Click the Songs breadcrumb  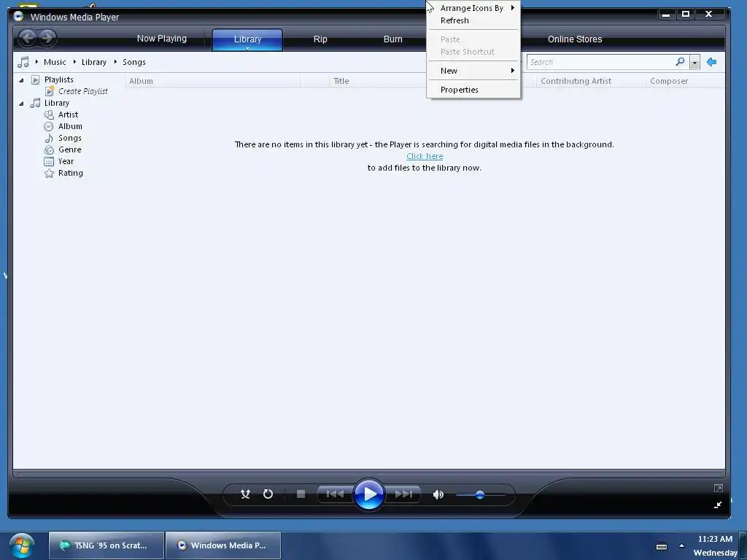134,62
